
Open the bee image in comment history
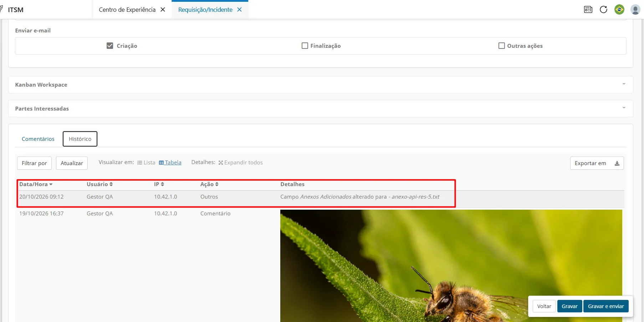451,266
